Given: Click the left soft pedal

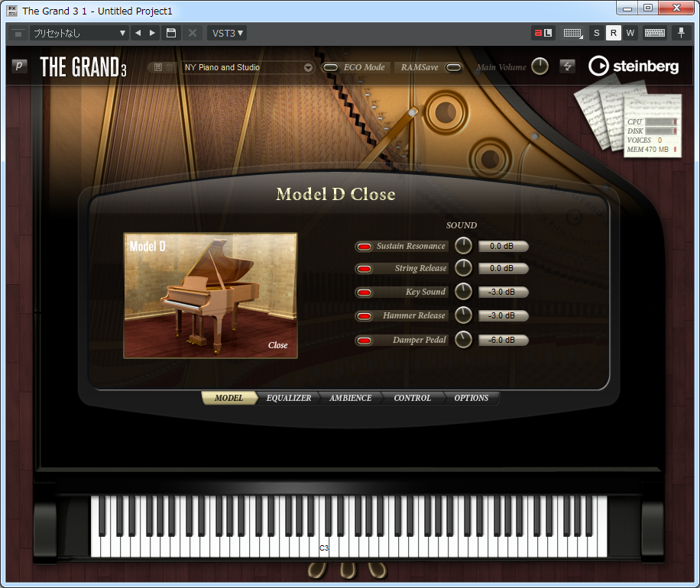Looking at the screenshot, I should (x=317, y=570).
